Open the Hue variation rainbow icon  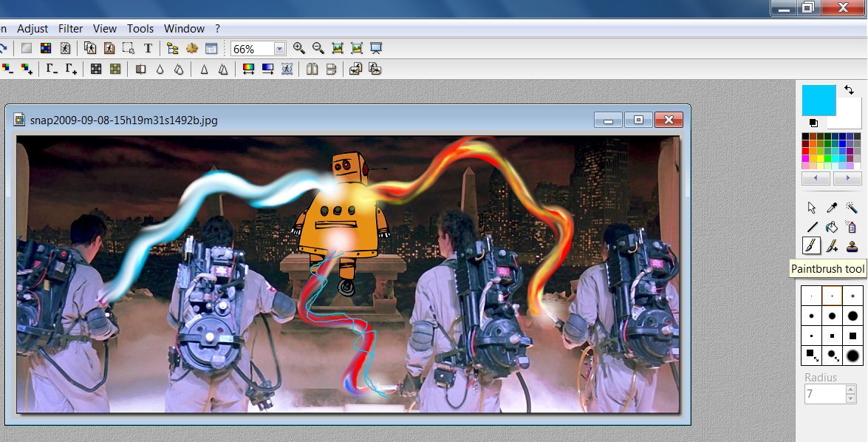point(248,69)
